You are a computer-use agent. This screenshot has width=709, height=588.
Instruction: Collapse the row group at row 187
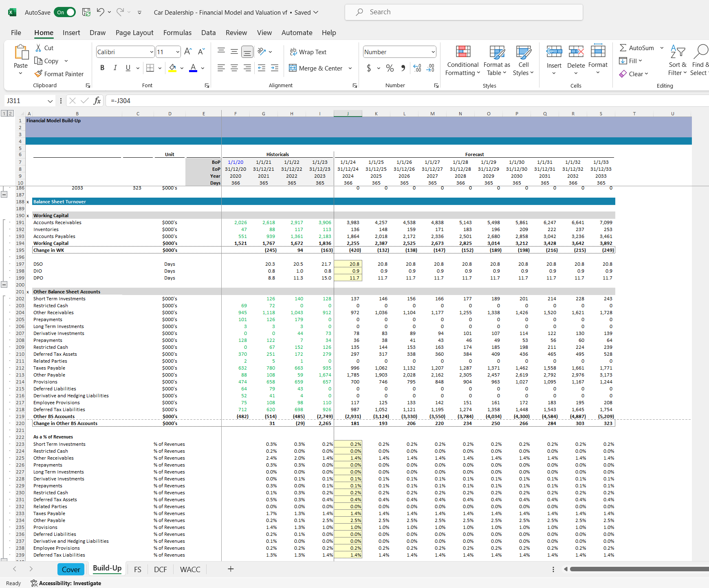(4, 195)
